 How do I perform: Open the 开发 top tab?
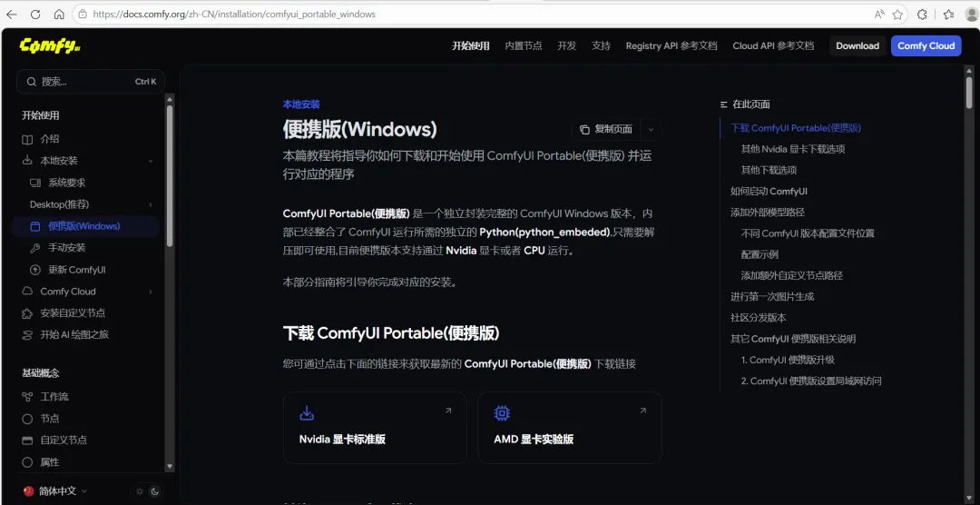click(x=567, y=45)
